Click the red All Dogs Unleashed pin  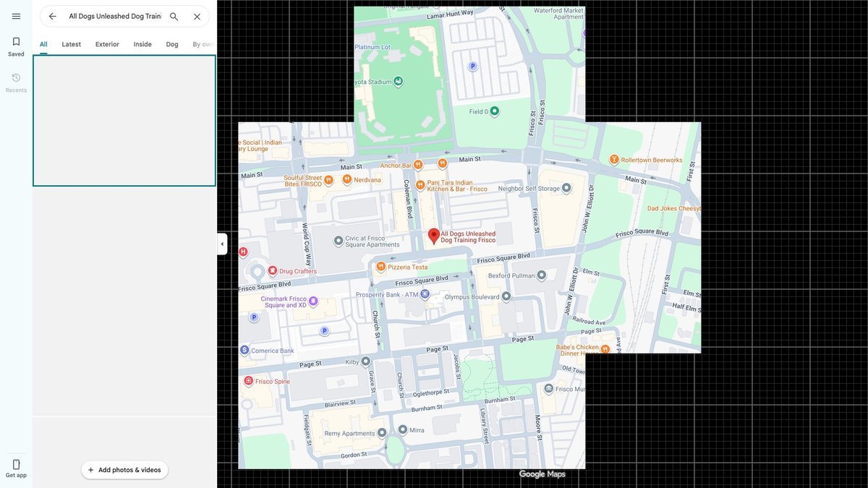point(434,236)
